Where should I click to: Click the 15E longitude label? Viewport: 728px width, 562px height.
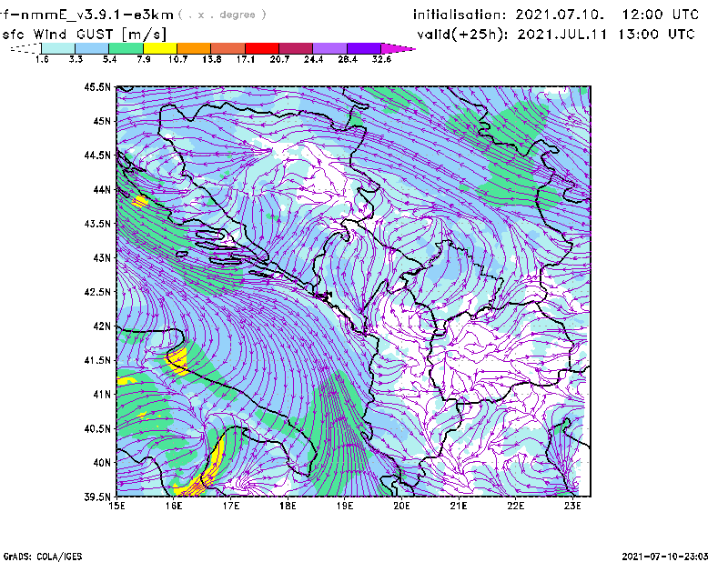(x=116, y=506)
